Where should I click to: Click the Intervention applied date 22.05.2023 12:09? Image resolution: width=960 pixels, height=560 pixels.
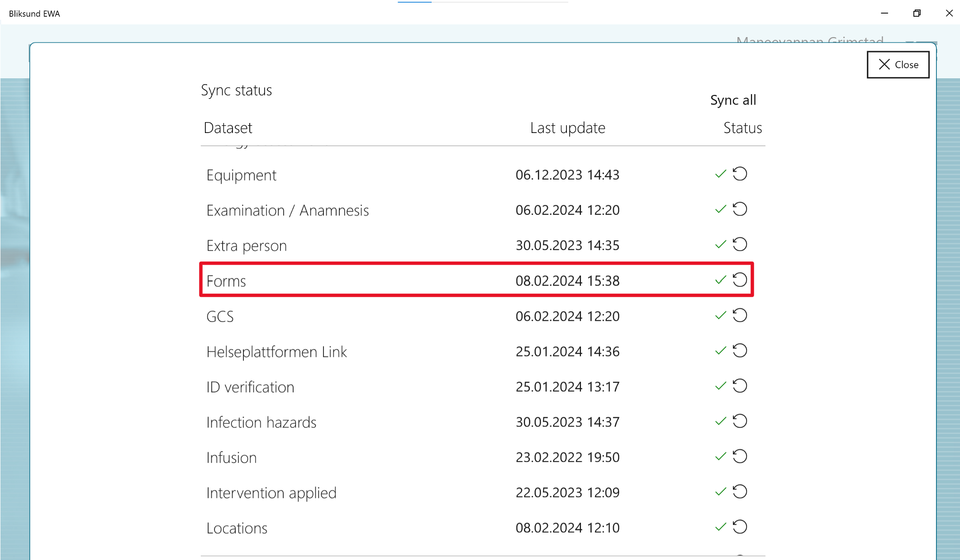pyautogui.click(x=567, y=492)
